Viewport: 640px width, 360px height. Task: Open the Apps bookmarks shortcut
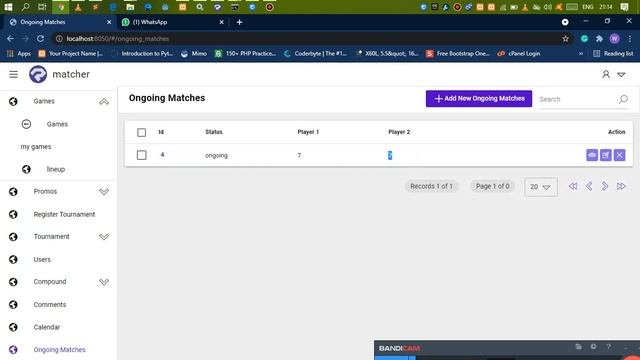[x=19, y=53]
